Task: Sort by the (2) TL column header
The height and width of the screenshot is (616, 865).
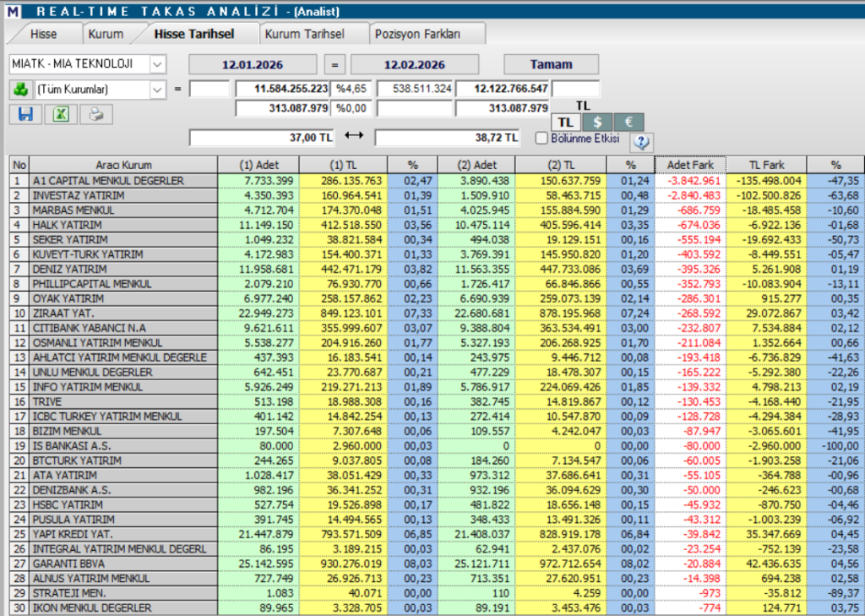Action: pos(561,165)
